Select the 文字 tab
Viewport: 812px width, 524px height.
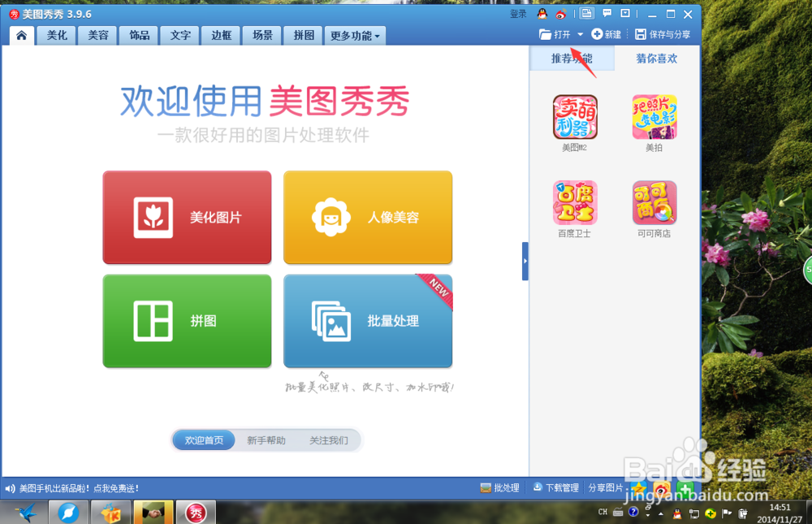180,35
